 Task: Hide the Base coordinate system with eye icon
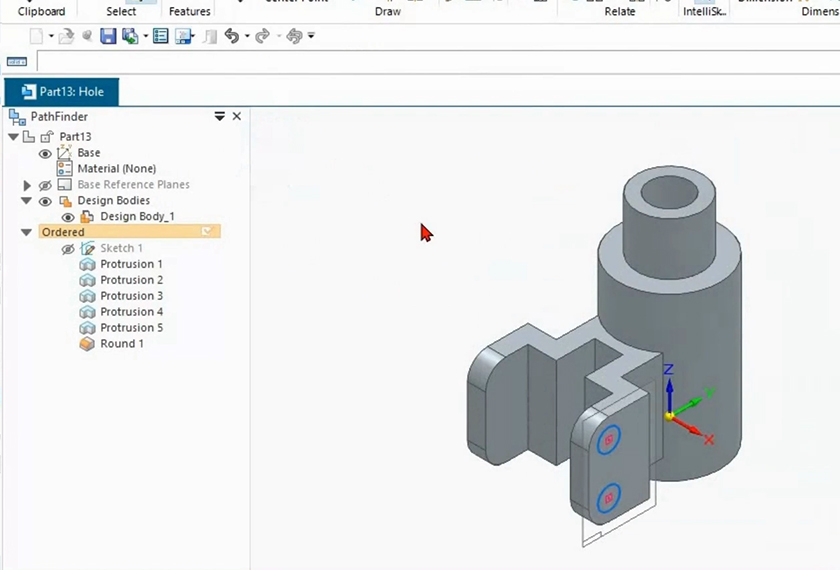pos(45,153)
